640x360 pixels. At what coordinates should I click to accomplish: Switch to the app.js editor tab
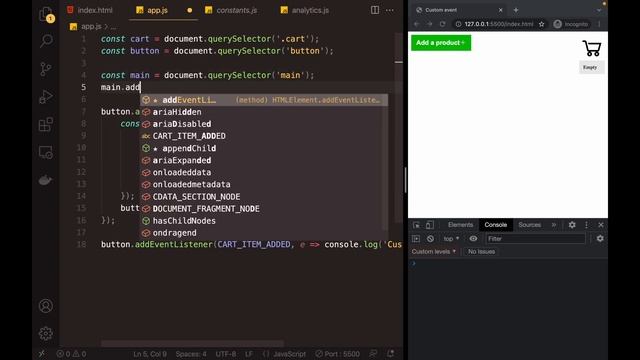tap(158, 10)
